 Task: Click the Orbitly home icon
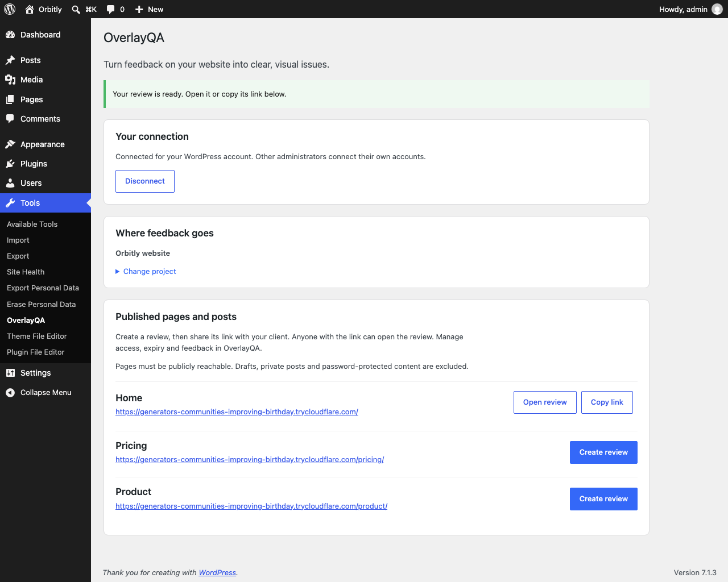tap(30, 9)
